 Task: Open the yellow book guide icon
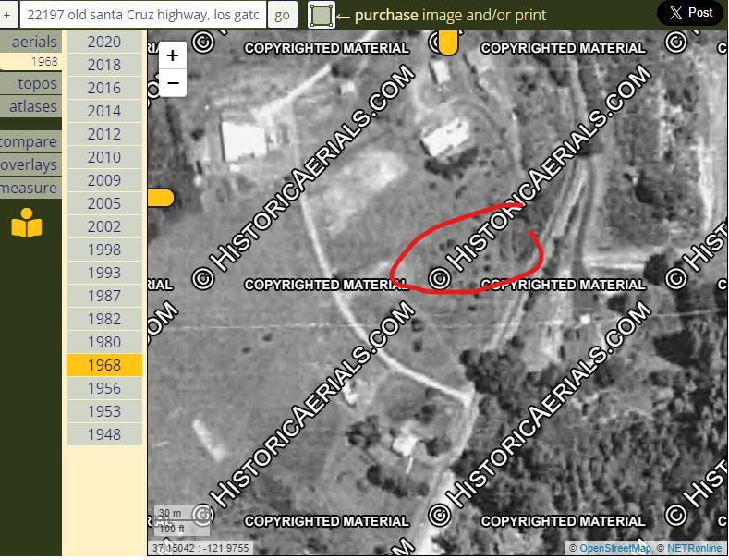point(27,225)
